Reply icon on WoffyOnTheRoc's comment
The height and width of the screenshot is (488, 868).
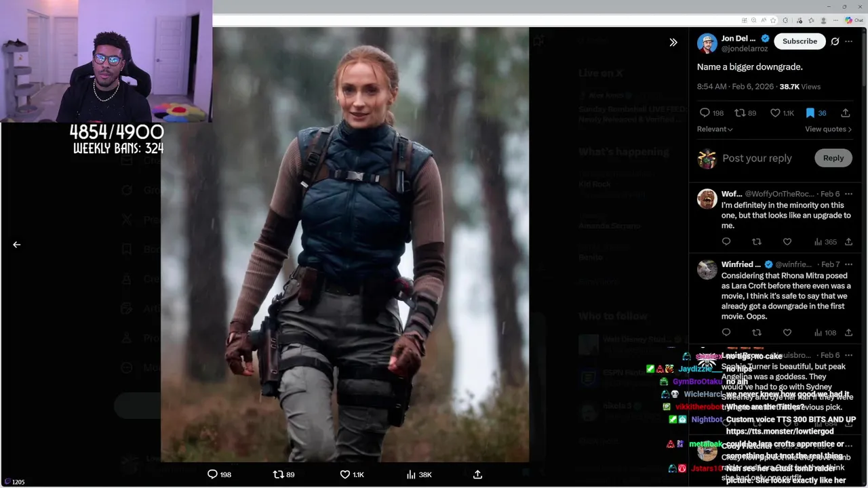(726, 242)
